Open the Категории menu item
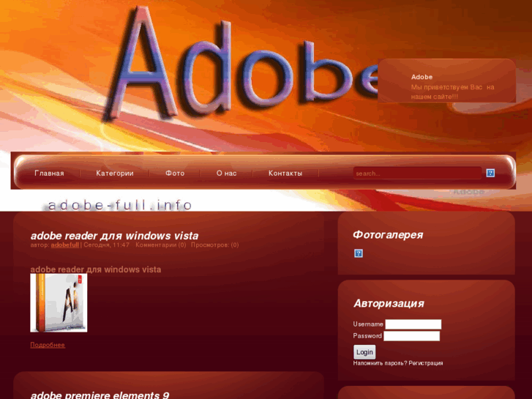The height and width of the screenshot is (399, 532). tap(115, 174)
